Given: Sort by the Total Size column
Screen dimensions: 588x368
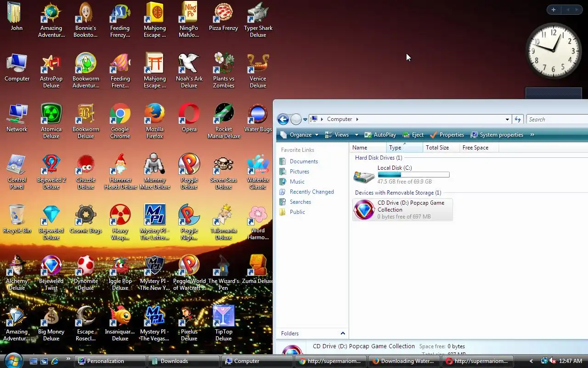Looking at the screenshot, I should (x=441, y=148).
